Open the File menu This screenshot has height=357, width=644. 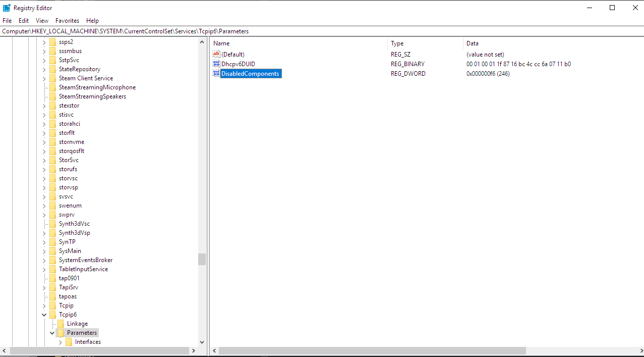click(x=7, y=21)
